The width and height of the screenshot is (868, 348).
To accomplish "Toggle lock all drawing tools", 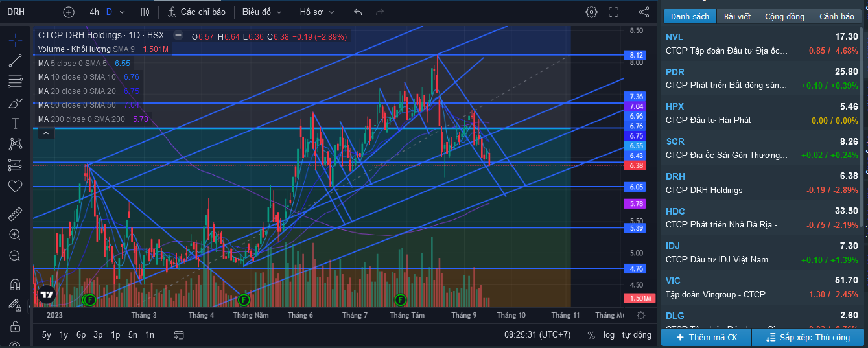I will 16,326.
